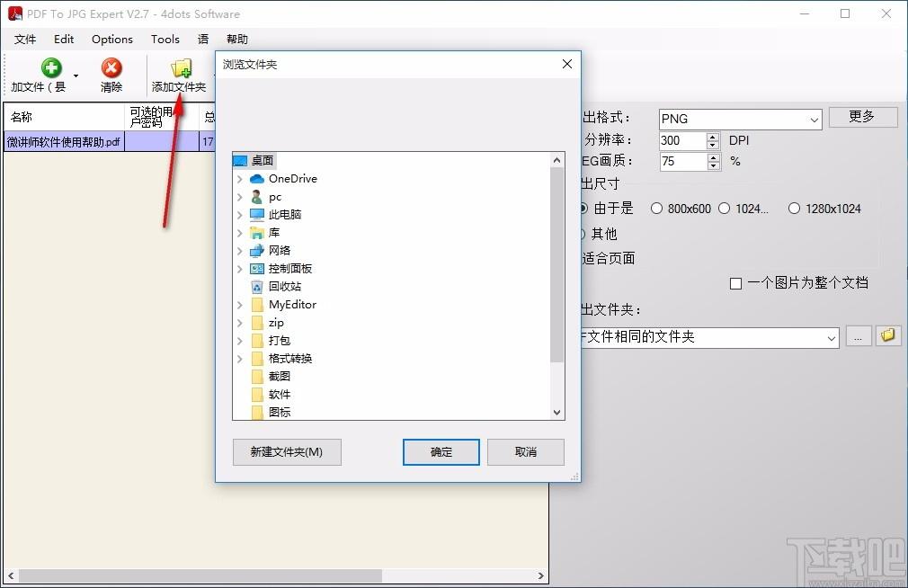Select the OneDrive cloud icon
This screenshot has height=588, width=908.
[x=257, y=179]
